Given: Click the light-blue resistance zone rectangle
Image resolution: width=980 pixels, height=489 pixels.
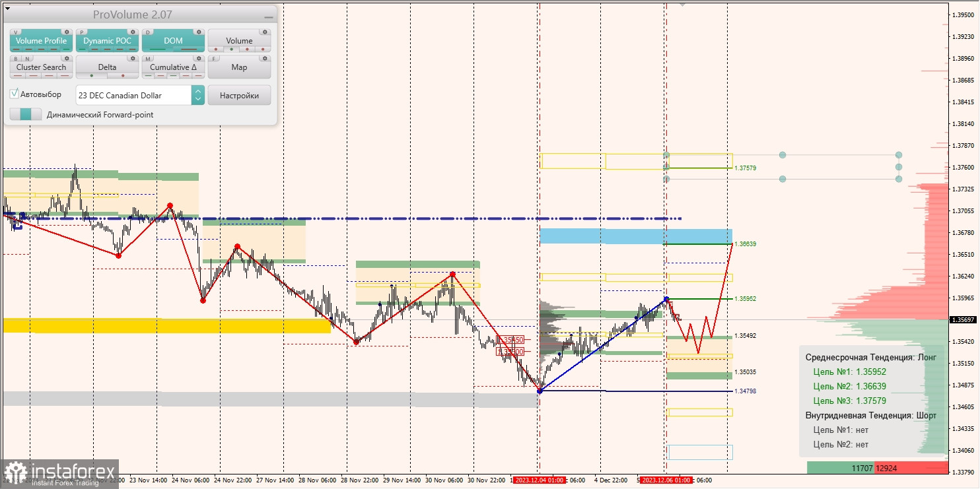Looking at the screenshot, I should [636, 236].
